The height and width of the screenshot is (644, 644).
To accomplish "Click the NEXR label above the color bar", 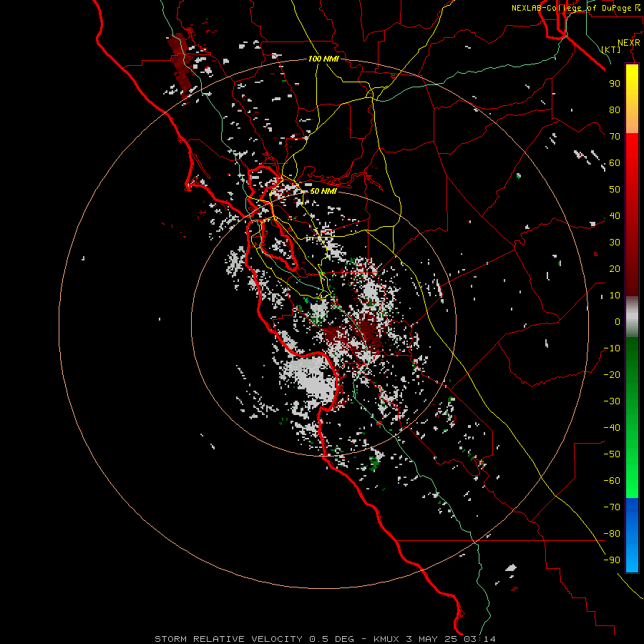I will click(629, 43).
